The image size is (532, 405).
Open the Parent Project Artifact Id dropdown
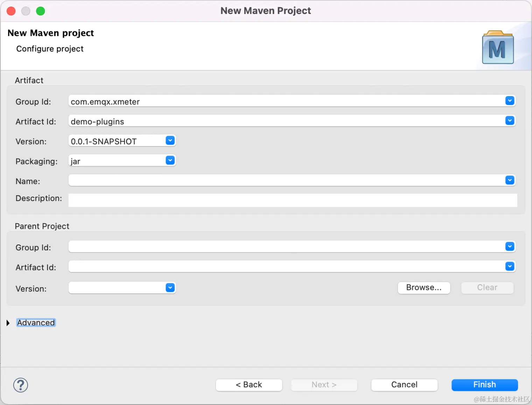(510, 266)
